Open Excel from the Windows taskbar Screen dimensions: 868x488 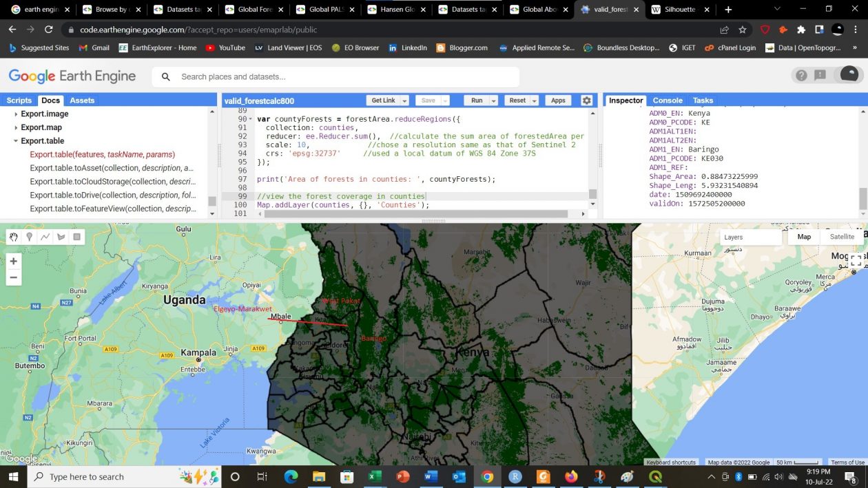(375, 476)
